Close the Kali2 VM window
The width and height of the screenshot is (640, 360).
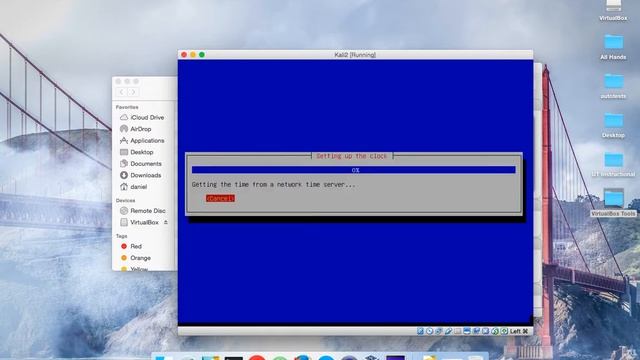point(184,55)
